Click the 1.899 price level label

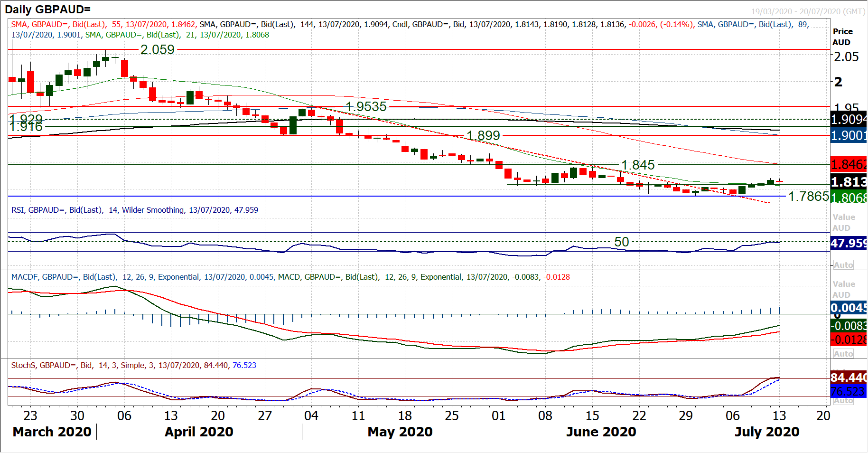(483, 136)
